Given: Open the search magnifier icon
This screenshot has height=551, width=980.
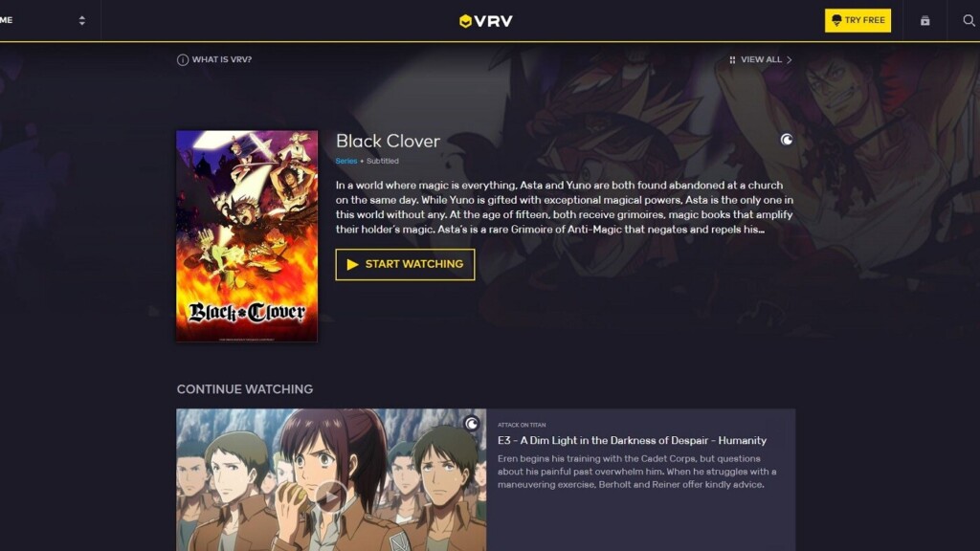Looking at the screenshot, I should (x=969, y=21).
